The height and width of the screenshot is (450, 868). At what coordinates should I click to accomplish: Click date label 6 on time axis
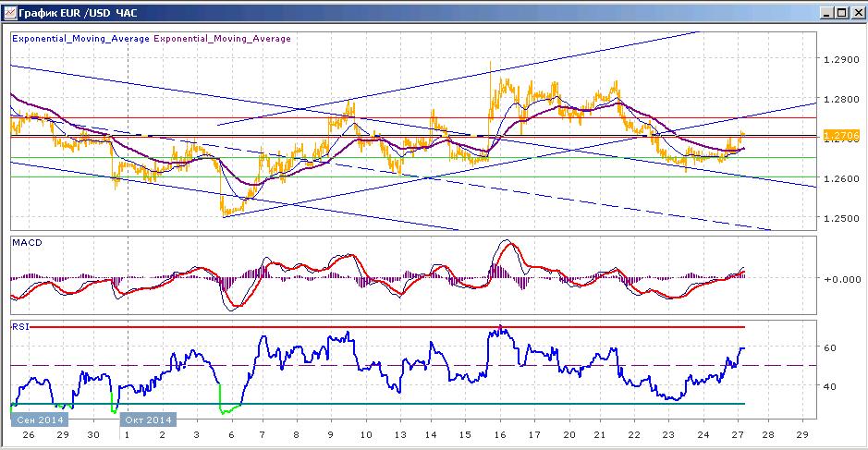coord(231,435)
